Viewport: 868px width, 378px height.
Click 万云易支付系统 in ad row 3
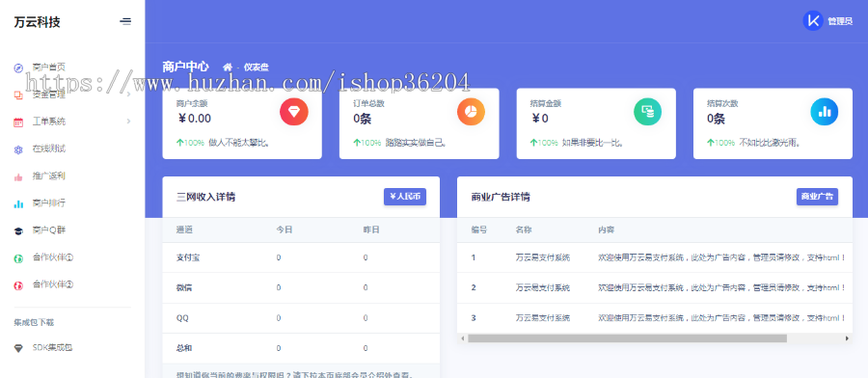click(542, 318)
